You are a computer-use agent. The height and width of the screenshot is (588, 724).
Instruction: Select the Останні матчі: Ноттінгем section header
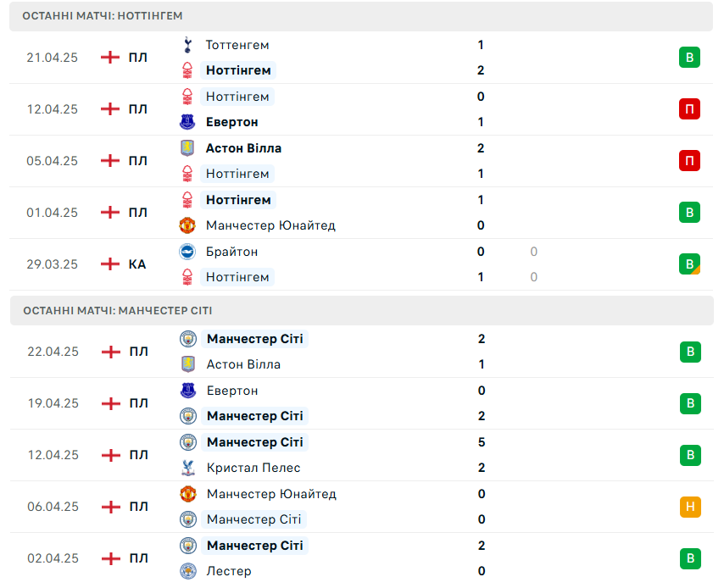click(x=361, y=16)
